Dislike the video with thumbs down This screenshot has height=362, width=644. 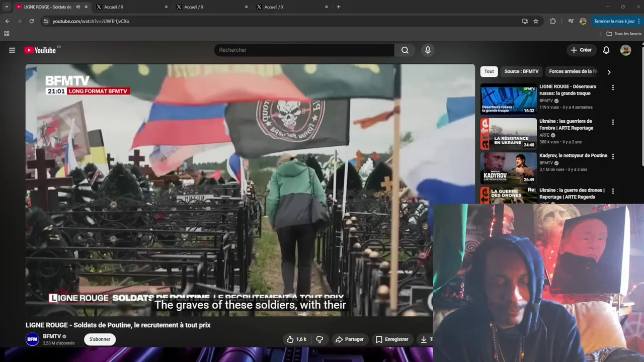pyautogui.click(x=319, y=339)
